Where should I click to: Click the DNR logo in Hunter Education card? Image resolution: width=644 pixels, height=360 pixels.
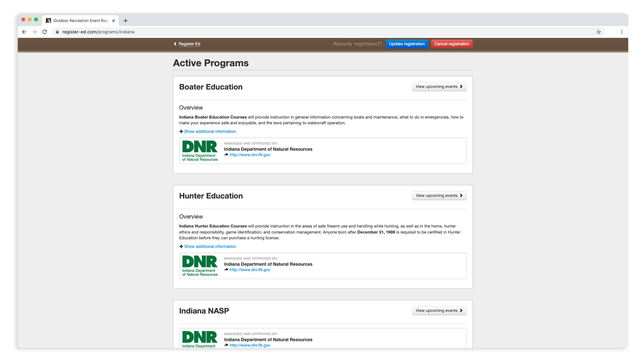(200, 266)
